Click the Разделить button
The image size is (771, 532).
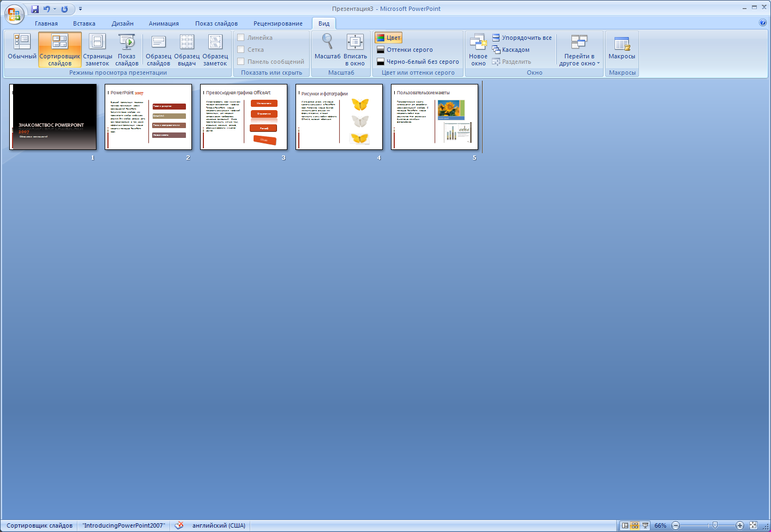point(511,62)
